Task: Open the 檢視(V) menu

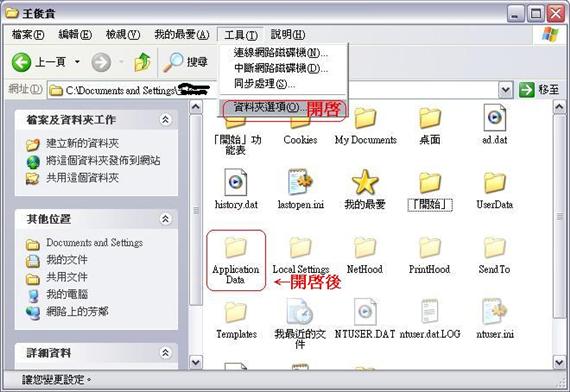Action: pos(123,35)
